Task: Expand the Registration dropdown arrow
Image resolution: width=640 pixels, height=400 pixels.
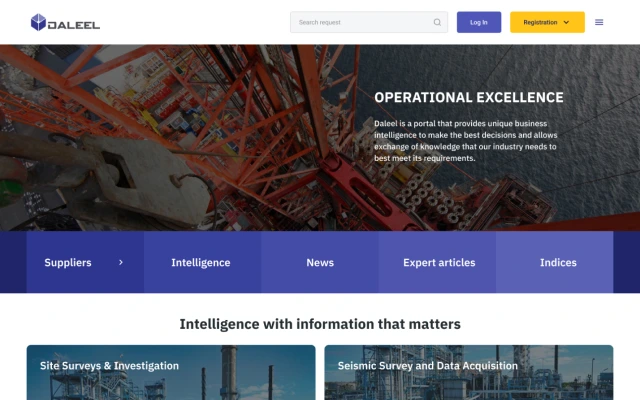Action: pos(566,22)
